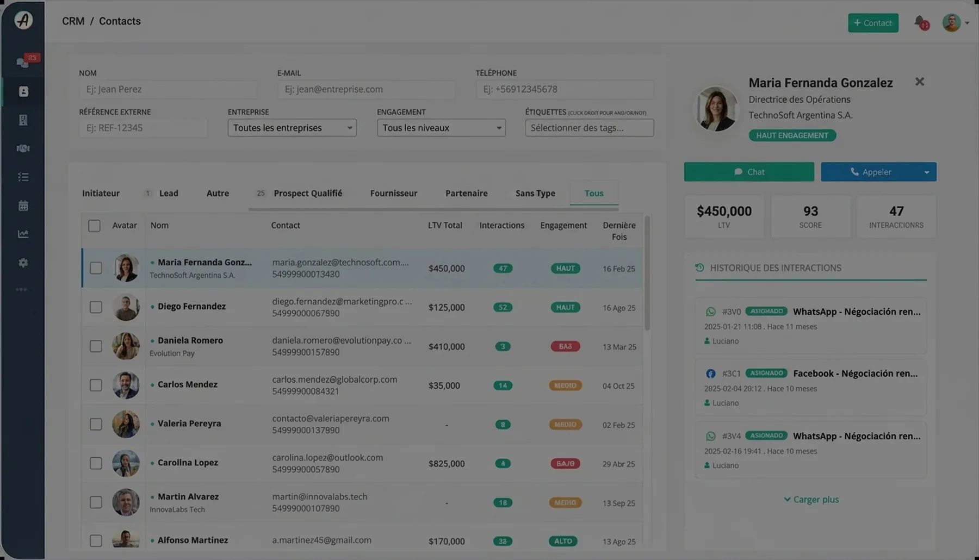Click the contacts icon in sidebar
This screenshot has width=979, height=560.
tap(23, 91)
